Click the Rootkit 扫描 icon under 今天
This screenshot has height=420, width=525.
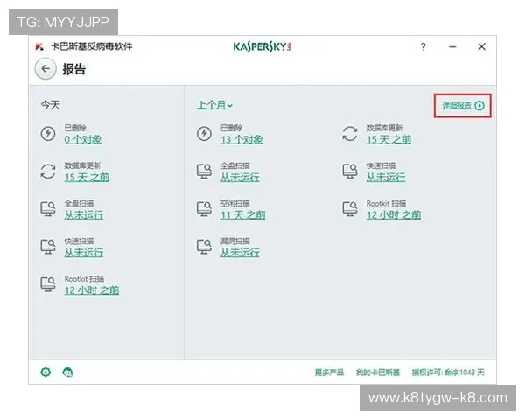click(48, 284)
